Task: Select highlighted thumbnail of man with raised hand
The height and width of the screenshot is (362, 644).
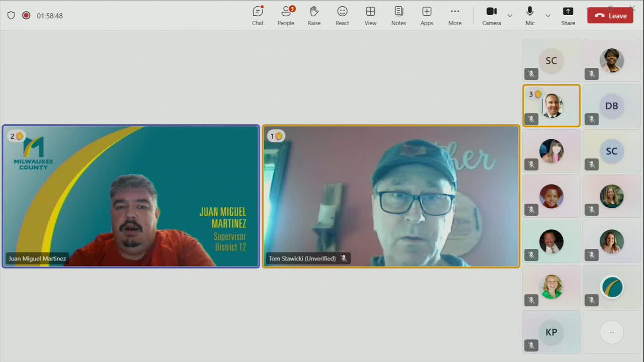Action: pos(551,106)
